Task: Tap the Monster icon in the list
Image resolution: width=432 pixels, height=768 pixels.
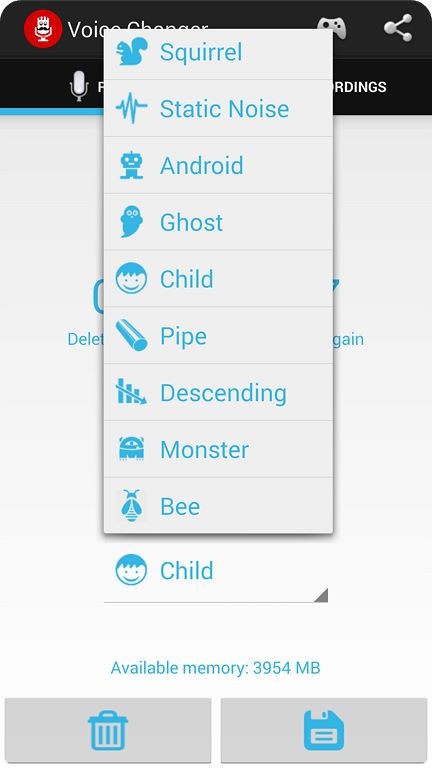Action: click(131, 449)
